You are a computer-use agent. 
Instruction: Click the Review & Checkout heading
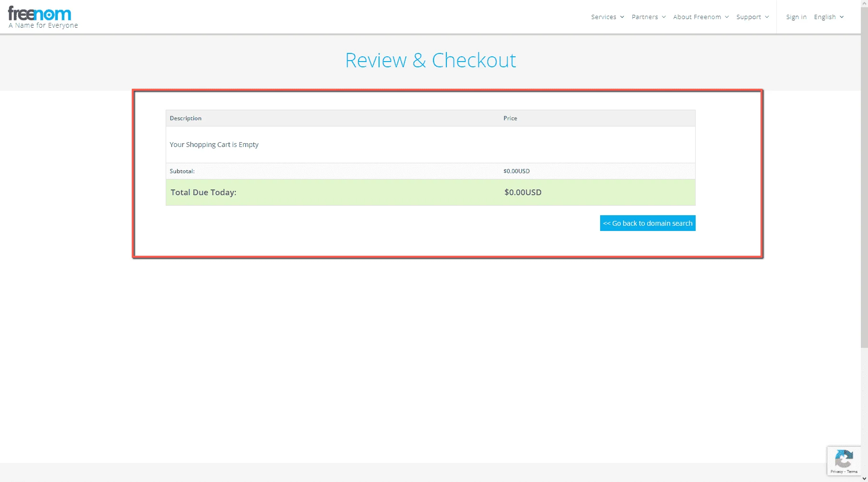point(430,61)
